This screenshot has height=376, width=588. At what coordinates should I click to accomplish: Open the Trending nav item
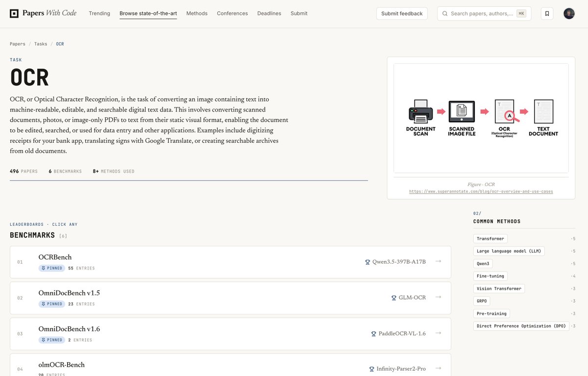pos(100,14)
